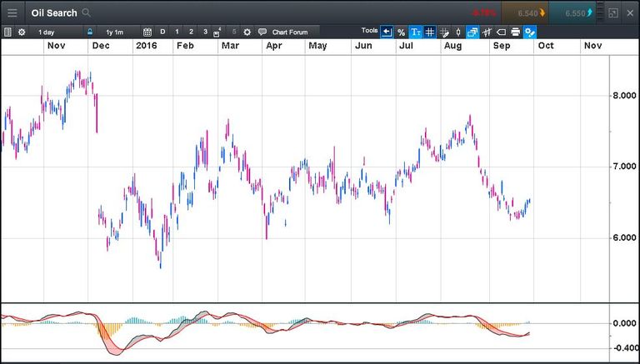Viewport: 640px width, 364px height.
Task: Open the hamburger main menu
Action: coord(12,13)
